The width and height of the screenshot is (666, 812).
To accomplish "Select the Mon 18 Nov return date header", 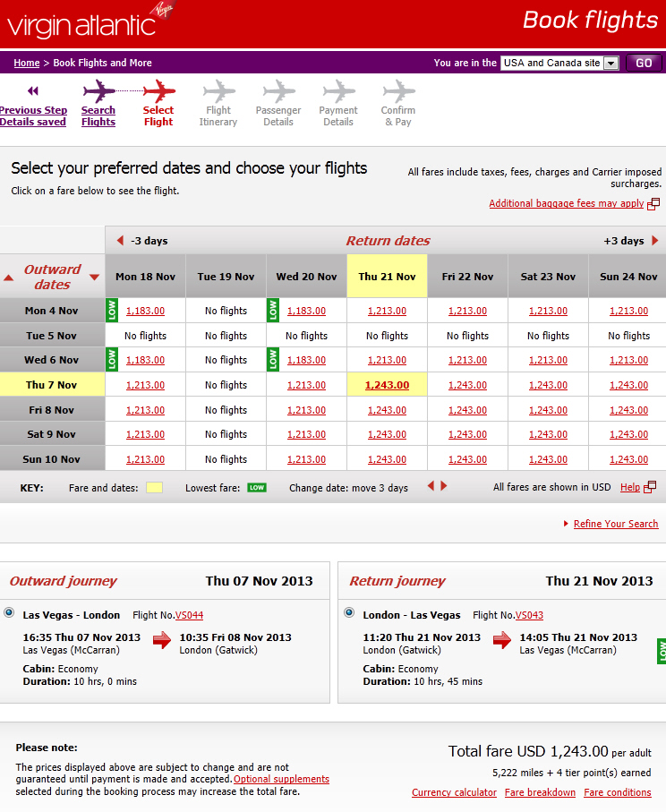I will click(x=146, y=277).
